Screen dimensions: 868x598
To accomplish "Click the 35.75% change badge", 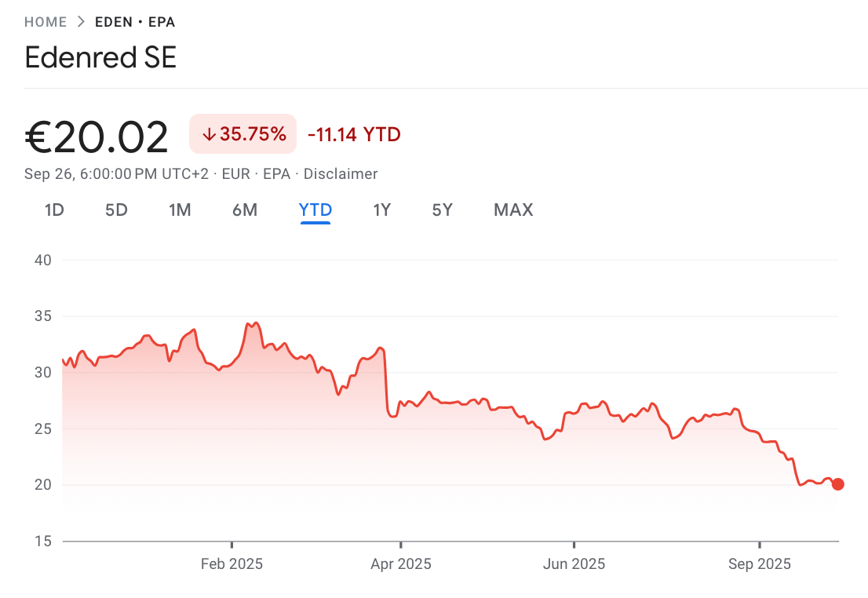I will (x=243, y=133).
